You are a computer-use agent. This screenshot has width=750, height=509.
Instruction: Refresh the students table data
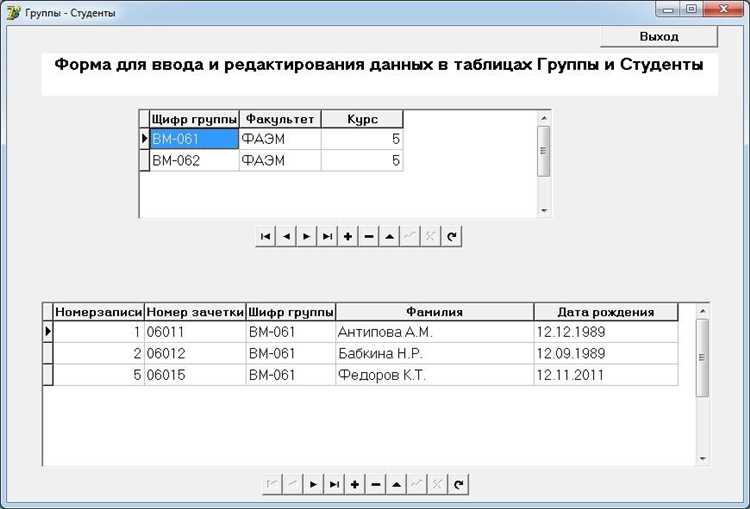pos(458,485)
